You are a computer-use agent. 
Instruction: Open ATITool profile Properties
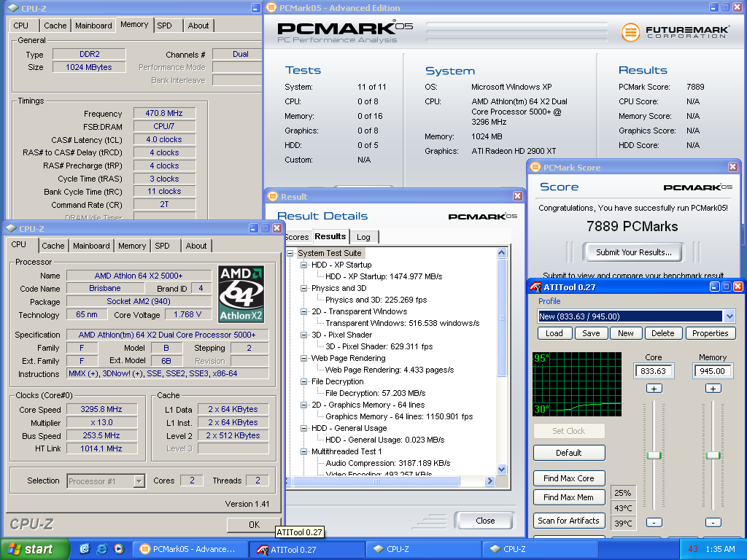tap(711, 333)
